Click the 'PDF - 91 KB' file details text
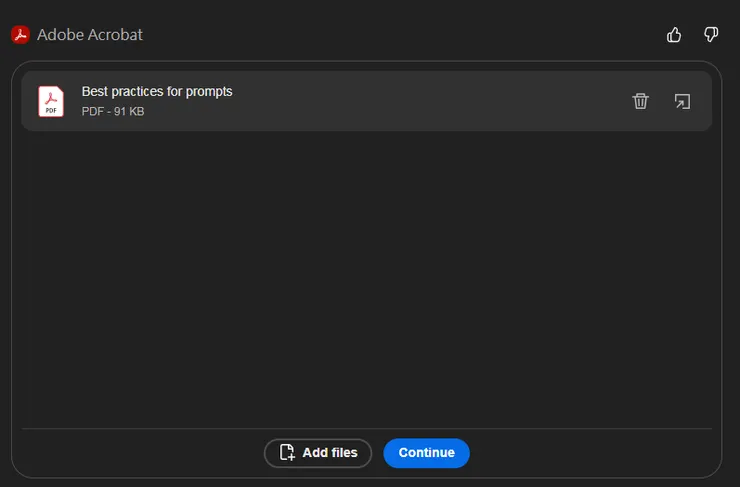740x487 pixels. pyautogui.click(x=113, y=112)
